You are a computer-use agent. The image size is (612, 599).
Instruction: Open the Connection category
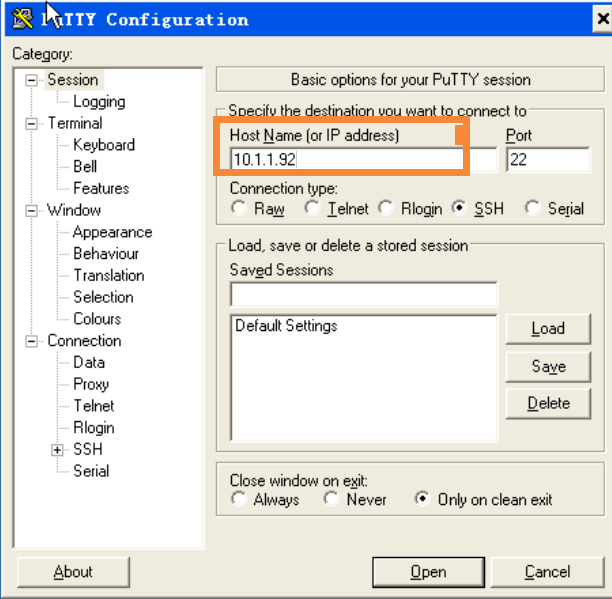coord(84,341)
